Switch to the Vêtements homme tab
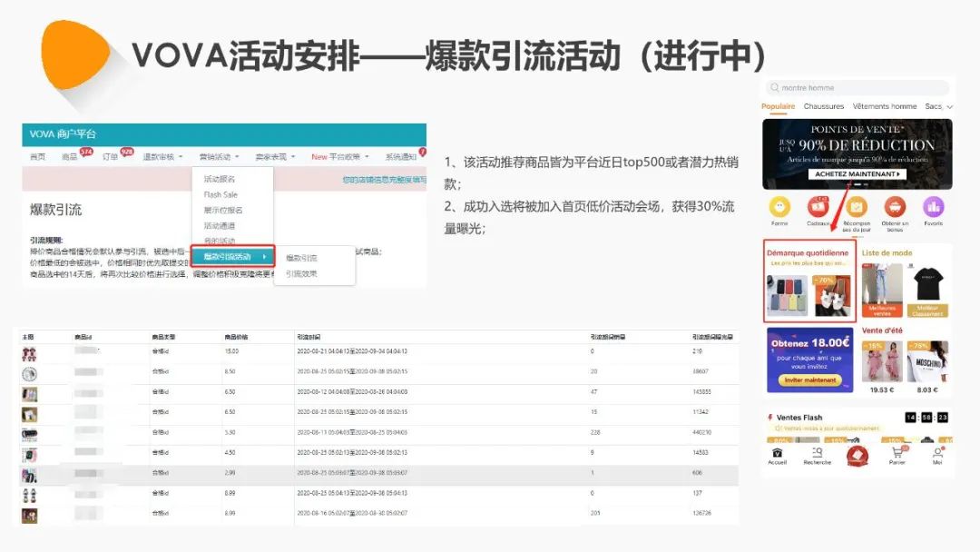Viewport: 980px width, 552px height. click(885, 106)
